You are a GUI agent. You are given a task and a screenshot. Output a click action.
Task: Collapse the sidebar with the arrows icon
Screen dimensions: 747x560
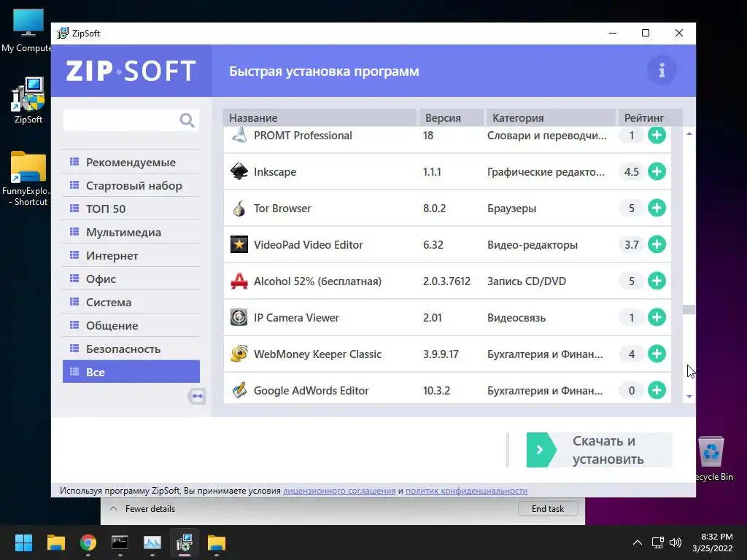tap(197, 396)
